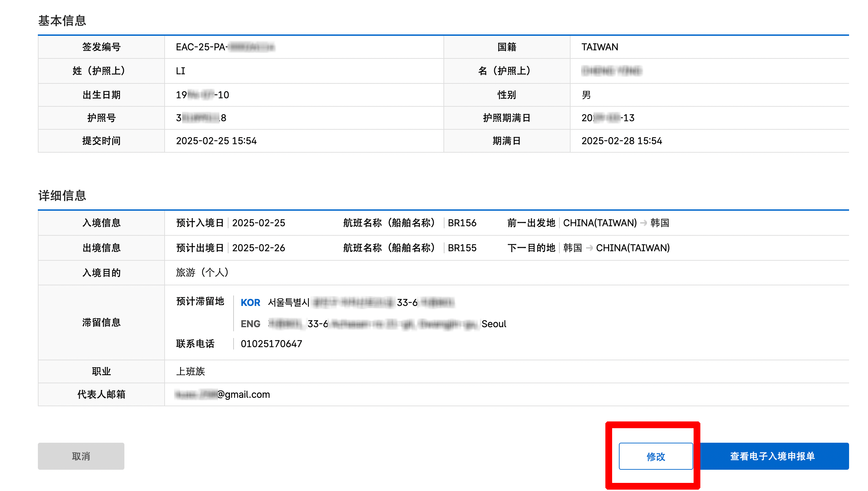Click the 修改 (Modify) button

[x=655, y=456]
